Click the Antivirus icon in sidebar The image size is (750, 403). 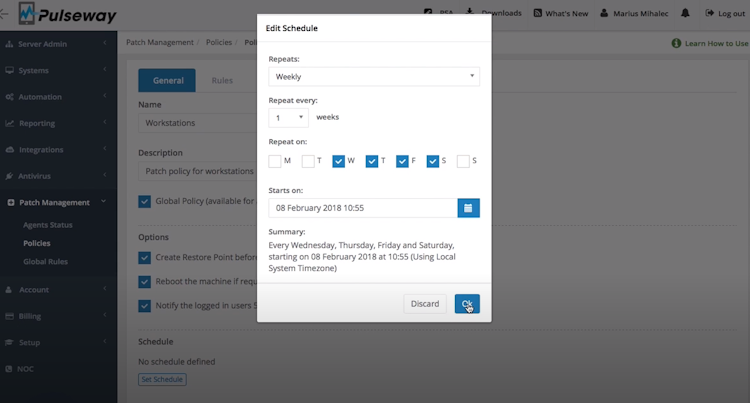pos(9,176)
